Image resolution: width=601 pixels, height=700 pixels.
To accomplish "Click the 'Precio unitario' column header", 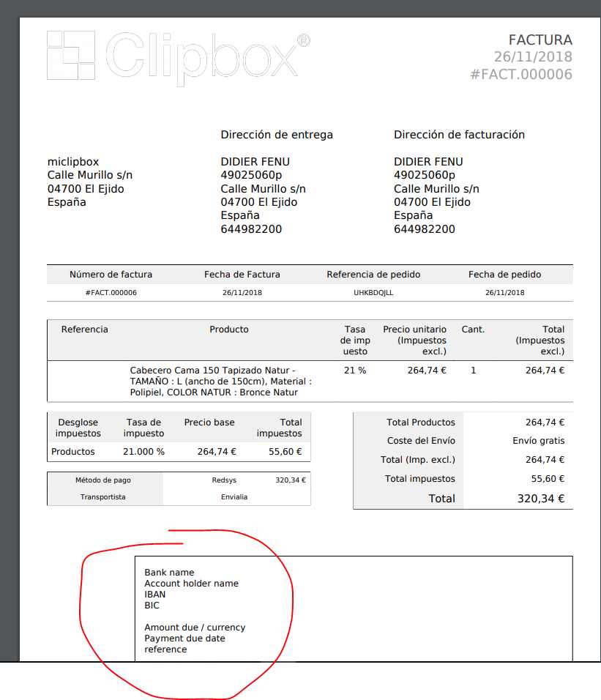I will pyautogui.click(x=414, y=340).
